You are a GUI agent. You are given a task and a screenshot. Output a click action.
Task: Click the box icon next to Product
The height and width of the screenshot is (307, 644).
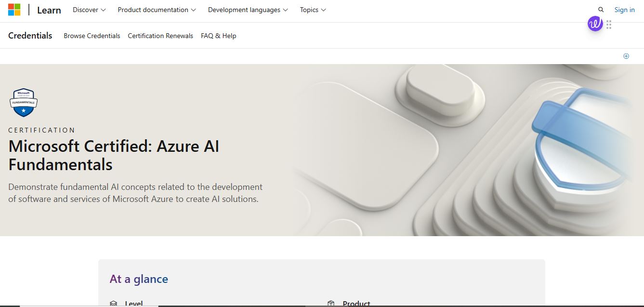coord(331,303)
